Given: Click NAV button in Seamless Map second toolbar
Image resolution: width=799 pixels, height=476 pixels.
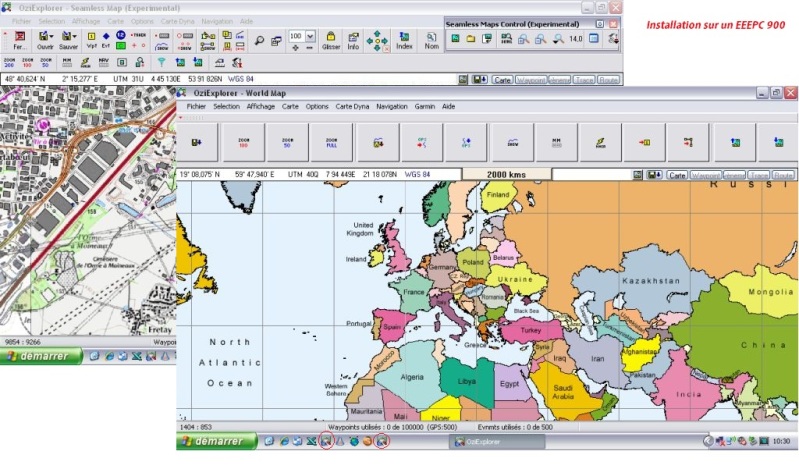Looking at the screenshot, I should [x=103, y=62].
